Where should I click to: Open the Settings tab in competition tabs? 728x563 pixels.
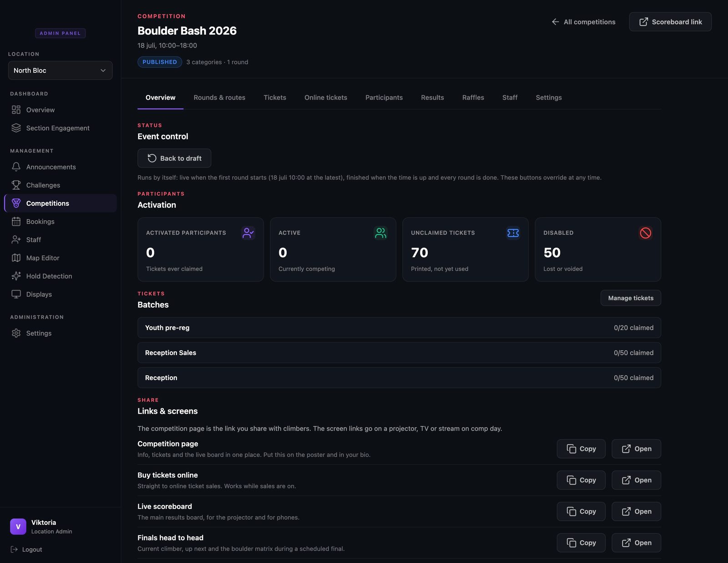(x=549, y=97)
